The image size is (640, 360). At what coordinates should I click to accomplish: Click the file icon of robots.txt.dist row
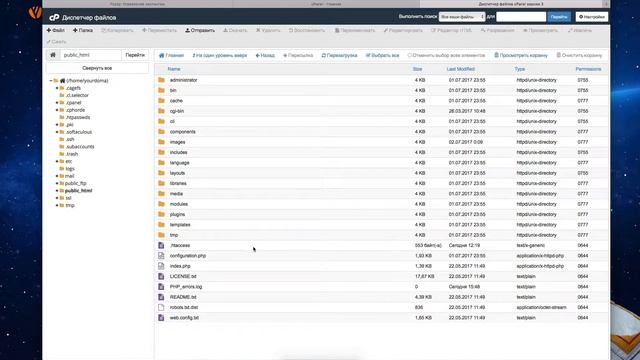[161, 307]
